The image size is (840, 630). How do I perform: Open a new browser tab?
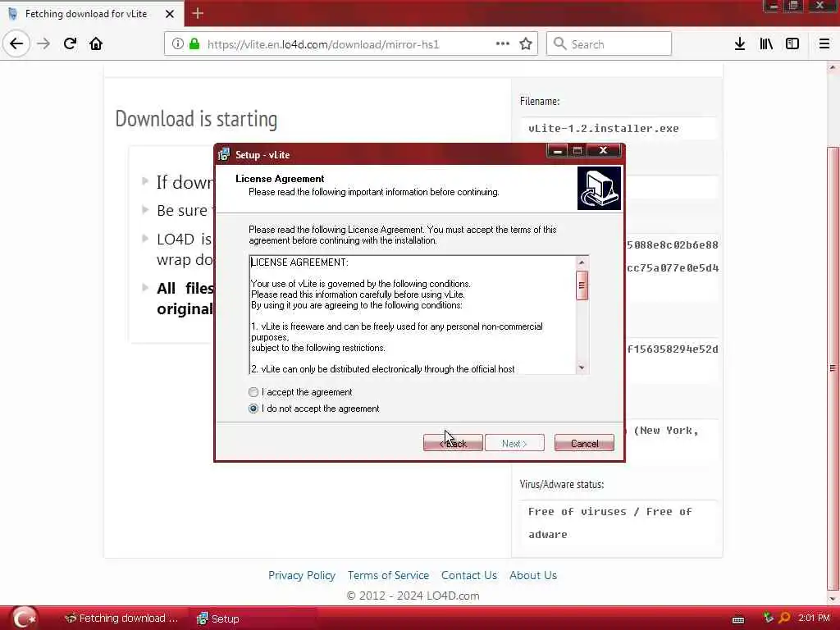point(198,13)
